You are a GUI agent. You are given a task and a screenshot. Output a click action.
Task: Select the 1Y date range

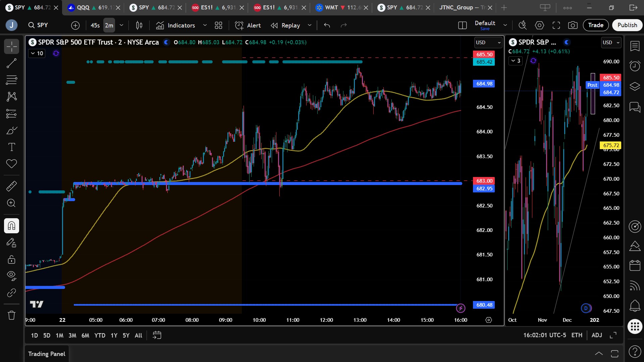click(x=114, y=335)
